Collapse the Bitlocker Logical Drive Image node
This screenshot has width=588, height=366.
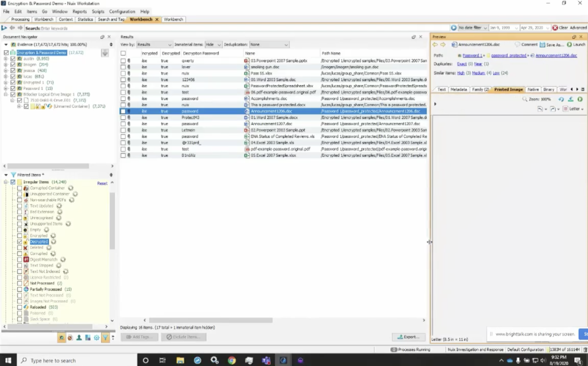coord(6,94)
